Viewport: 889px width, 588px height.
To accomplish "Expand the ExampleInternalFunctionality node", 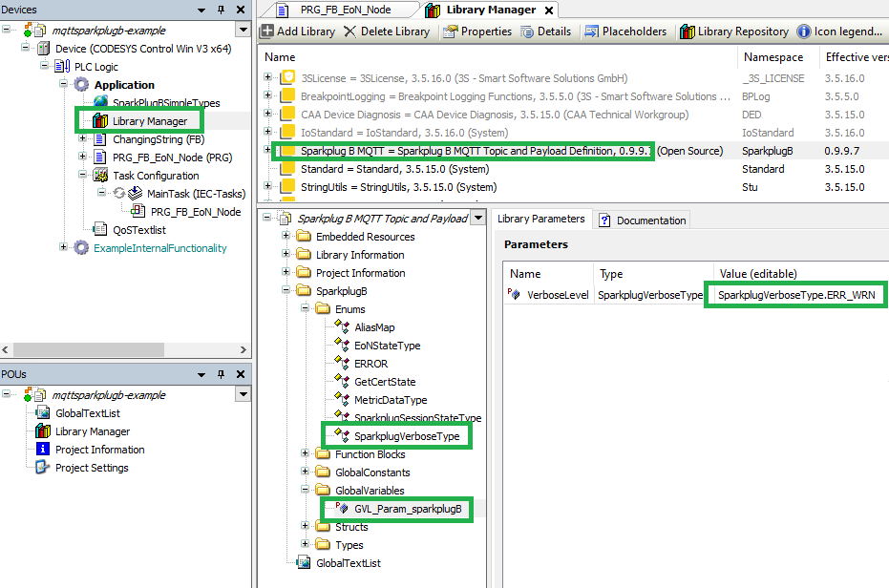I will 65,248.
